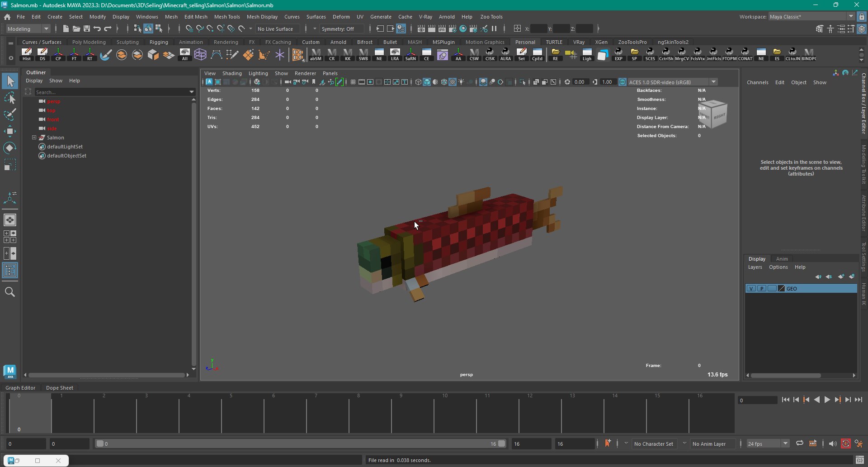Click the Hist shelf button
This screenshot has height=467, width=868.
pos(27,55)
